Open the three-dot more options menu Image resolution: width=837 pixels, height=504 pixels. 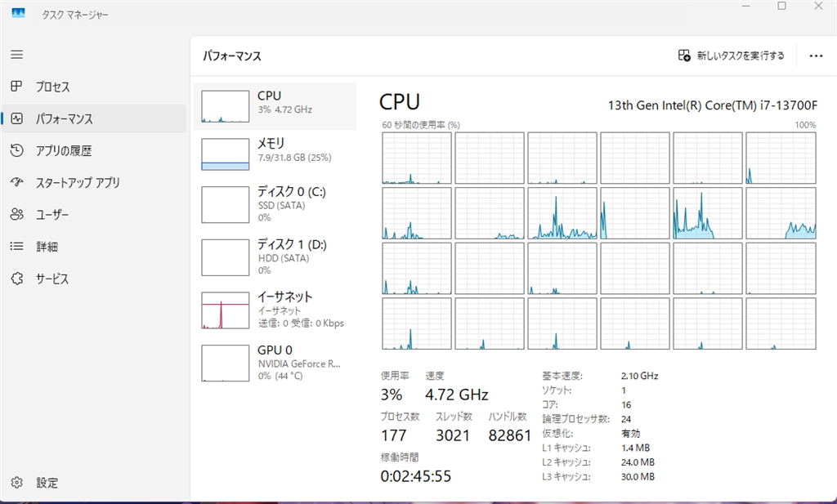[x=815, y=56]
